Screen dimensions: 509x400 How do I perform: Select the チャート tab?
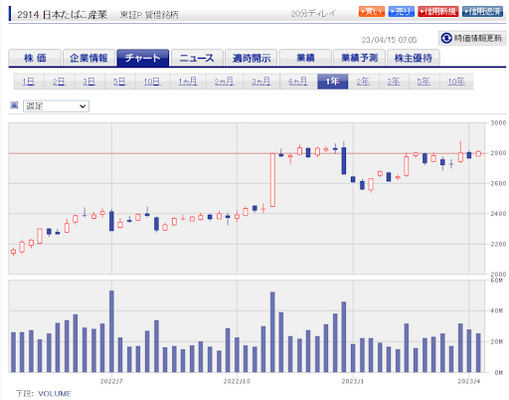click(143, 58)
